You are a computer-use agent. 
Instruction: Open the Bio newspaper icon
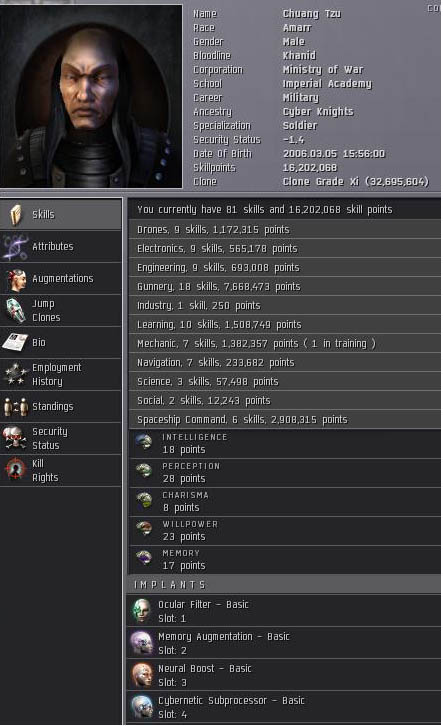(15, 343)
